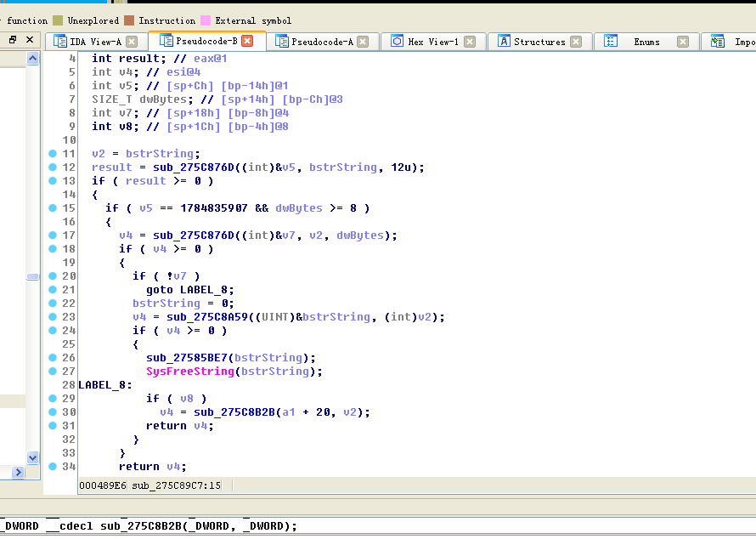
Task: Toggle breakpoint dot on line 23
Action: (x=53, y=316)
